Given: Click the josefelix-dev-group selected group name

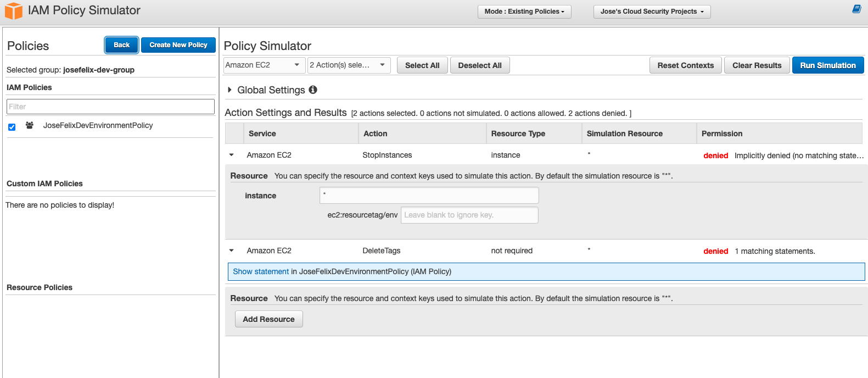Looking at the screenshot, I should pyautogui.click(x=99, y=70).
